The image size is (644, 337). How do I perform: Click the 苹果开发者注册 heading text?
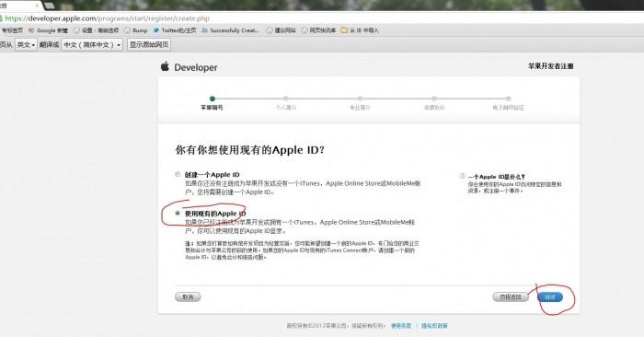click(x=550, y=65)
